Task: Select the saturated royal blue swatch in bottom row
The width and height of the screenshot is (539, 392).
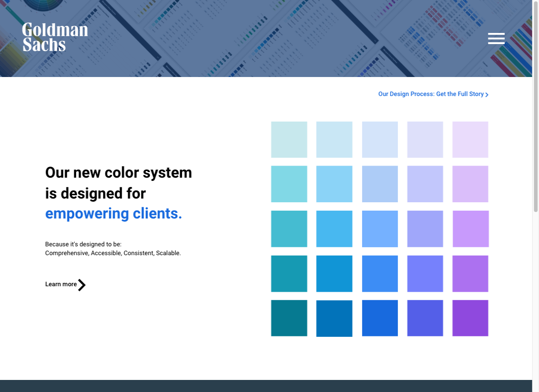Action: click(x=380, y=318)
